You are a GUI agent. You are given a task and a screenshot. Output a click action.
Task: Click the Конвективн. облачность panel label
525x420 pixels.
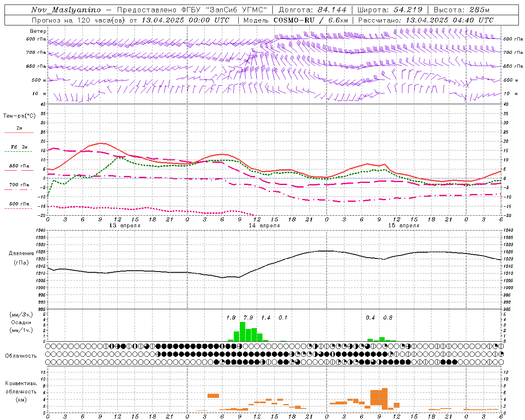coord(21,388)
